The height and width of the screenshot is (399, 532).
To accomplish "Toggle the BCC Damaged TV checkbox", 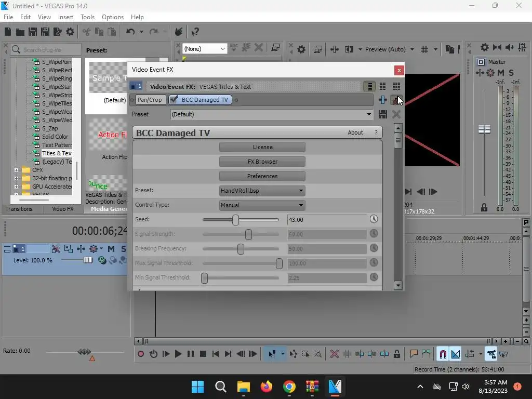I will click(x=174, y=99).
